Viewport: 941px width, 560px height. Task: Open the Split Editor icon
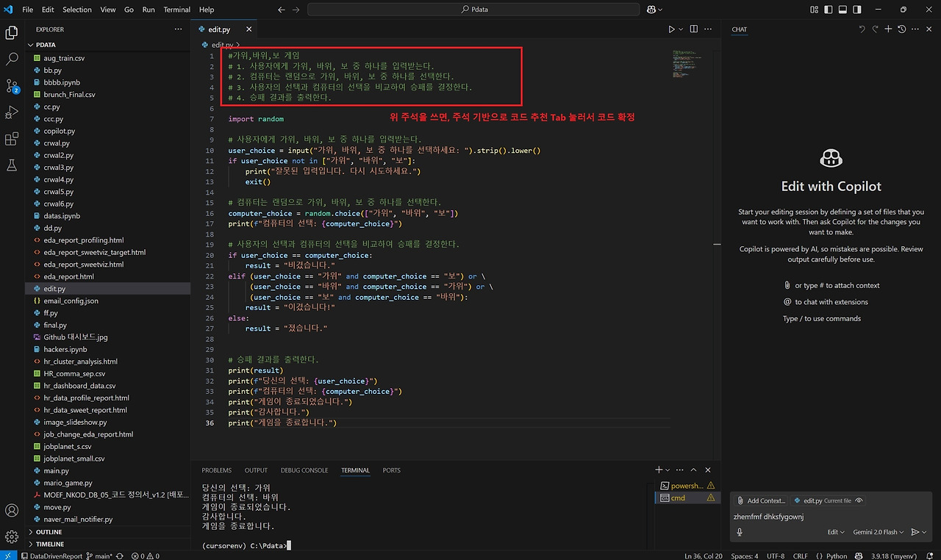coord(693,29)
